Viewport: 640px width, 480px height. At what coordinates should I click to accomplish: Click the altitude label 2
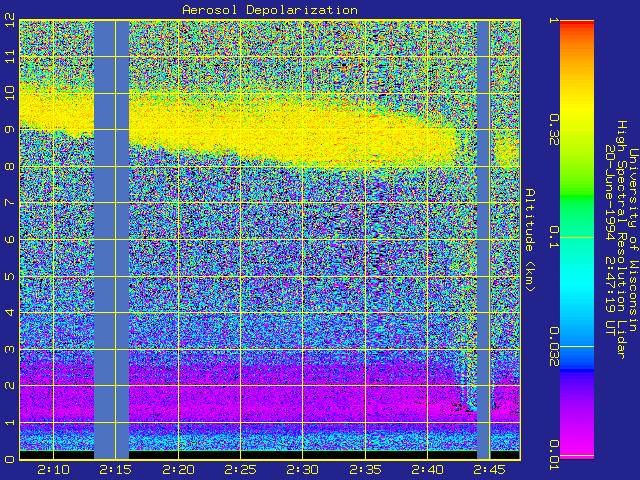point(9,385)
